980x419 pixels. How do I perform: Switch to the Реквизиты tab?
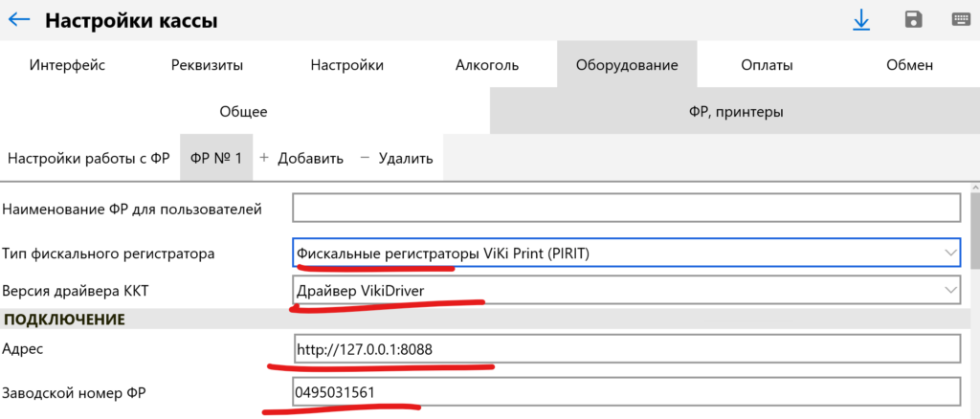(x=207, y=65)
